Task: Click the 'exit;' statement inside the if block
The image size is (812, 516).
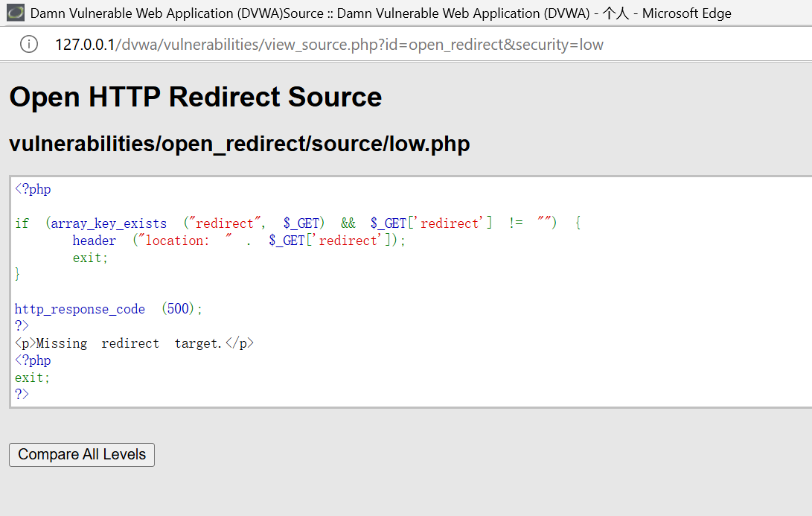Action: pos(90,258)
